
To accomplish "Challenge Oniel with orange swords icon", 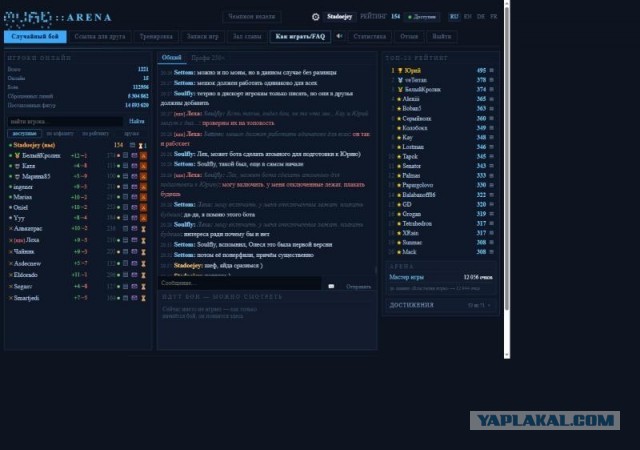I will point(143,207).
